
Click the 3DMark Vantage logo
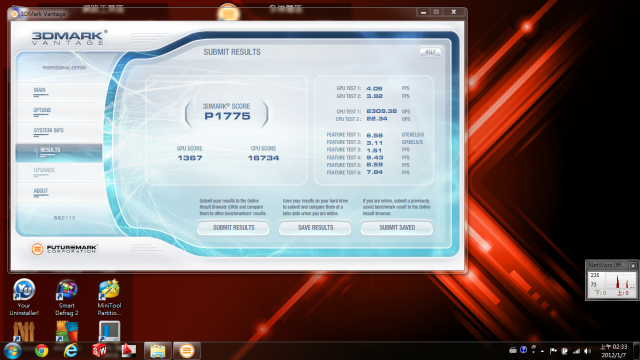[x=69, y=37]
